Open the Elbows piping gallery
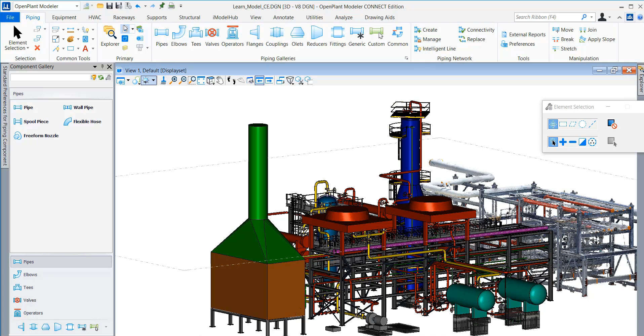This screenshot has width=644, height=336. [x=179, y=36]
